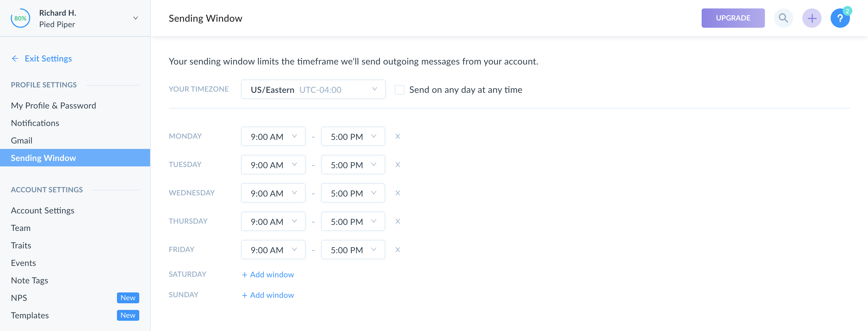Image resolution: width=868 pixels, height=331 pixels.
Task: Open the blue help question icon
Action: [840, 18]
